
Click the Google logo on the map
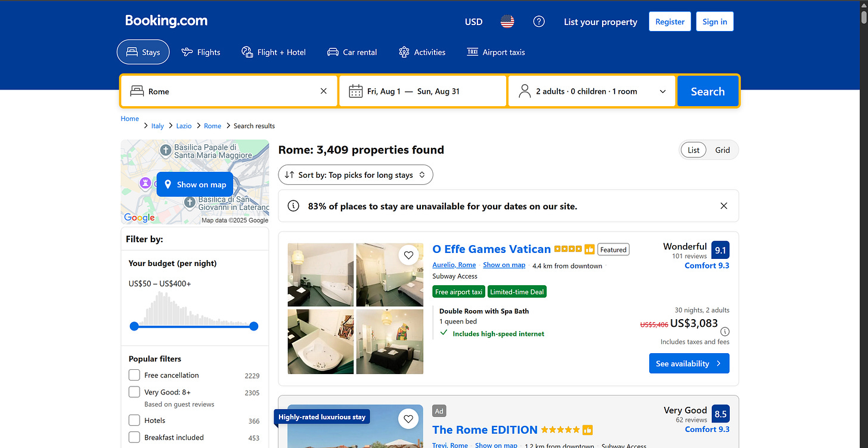point(139,218)
